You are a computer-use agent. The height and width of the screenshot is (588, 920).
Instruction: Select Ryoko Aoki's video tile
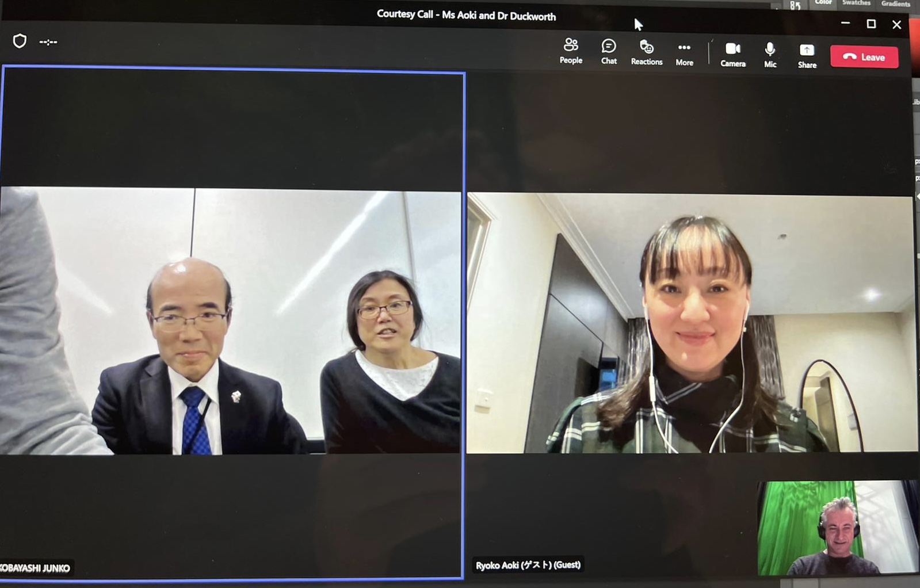(690, 323)
